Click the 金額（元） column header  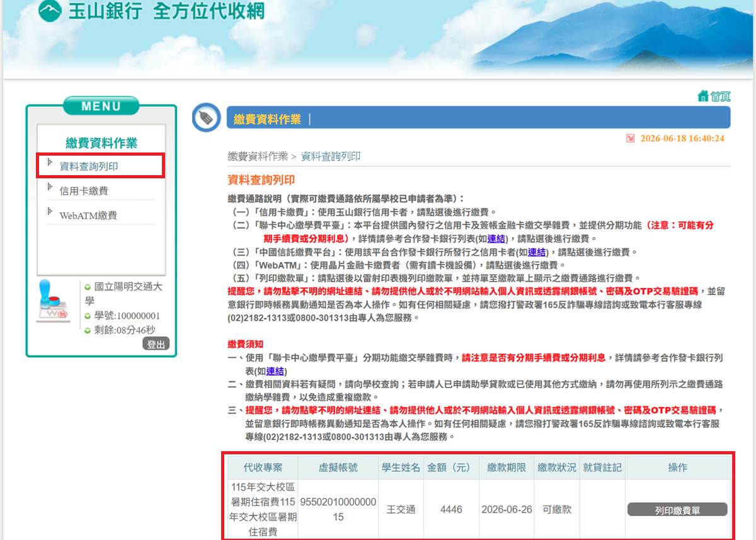[x=450, y=468]
